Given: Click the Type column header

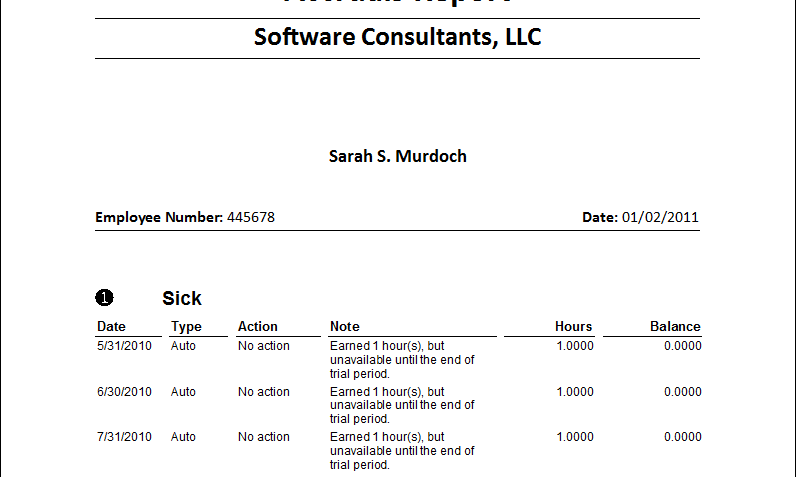Looking at the screenshot, I should click(186, 326).
